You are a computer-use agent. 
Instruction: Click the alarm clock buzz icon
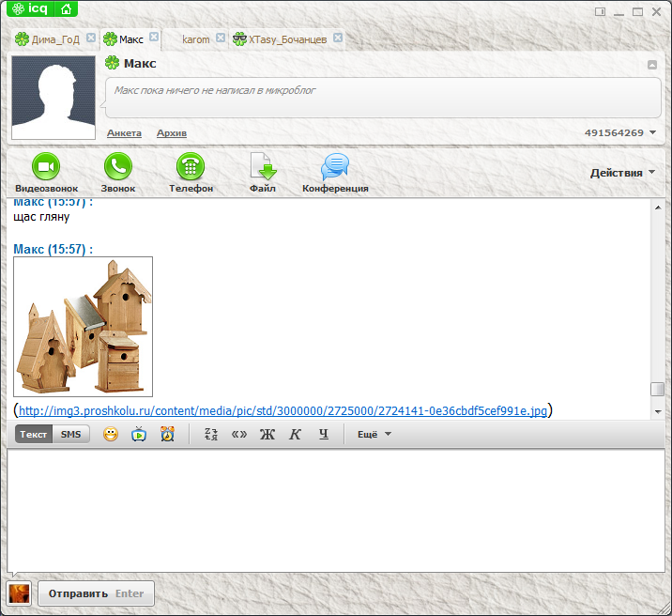click(168, 434)
